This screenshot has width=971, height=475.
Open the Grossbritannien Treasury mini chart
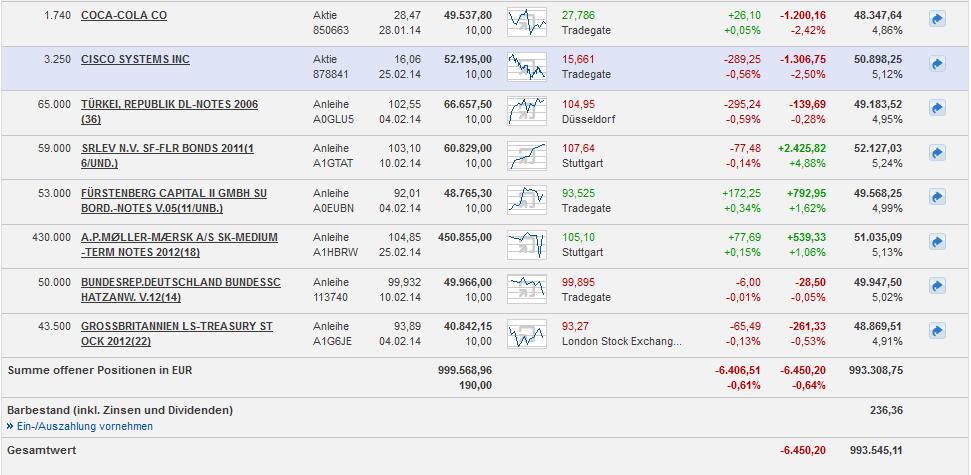(526, 333)
